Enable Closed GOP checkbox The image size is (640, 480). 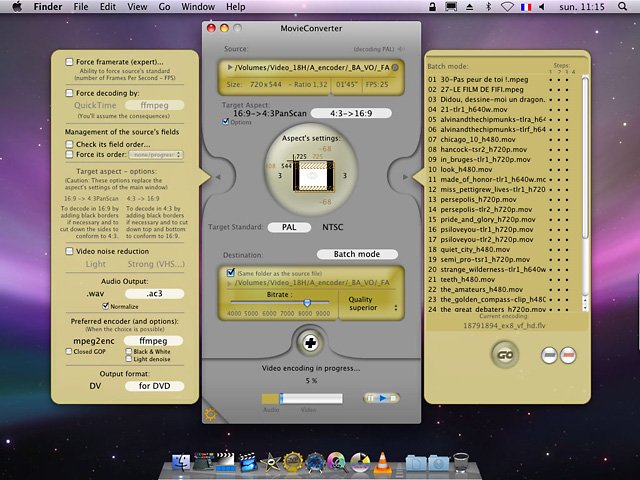(69, 351)
